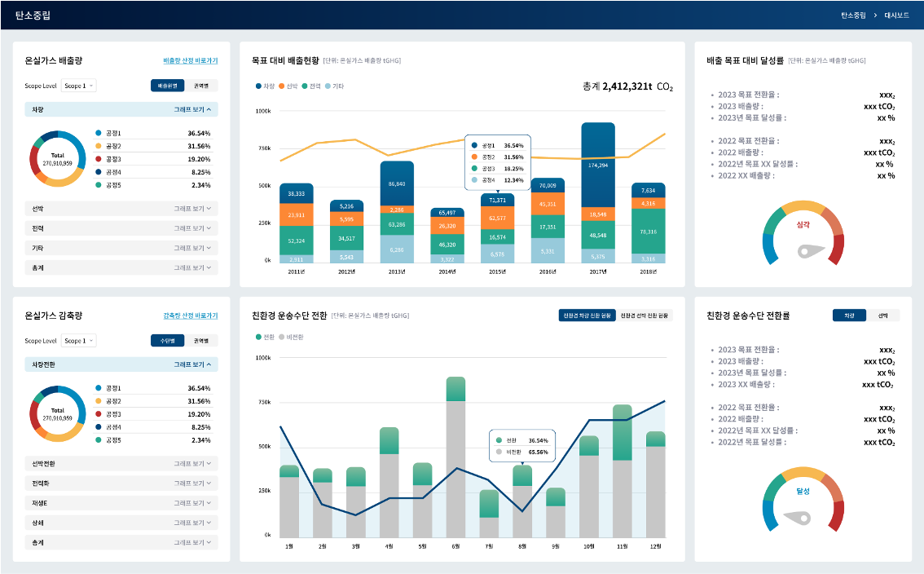Open the 배출량 산정 바로가기 link
924x574 pixels.
(190, 60)
